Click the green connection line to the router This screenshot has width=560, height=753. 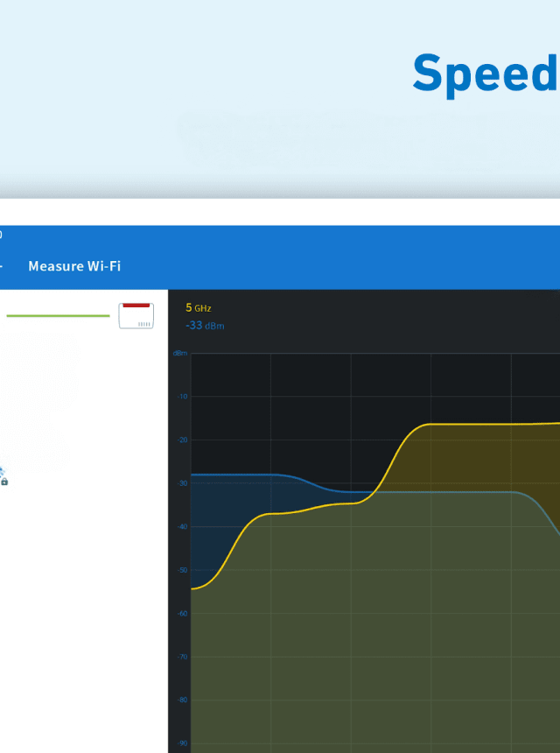click(x=58, y=315)
